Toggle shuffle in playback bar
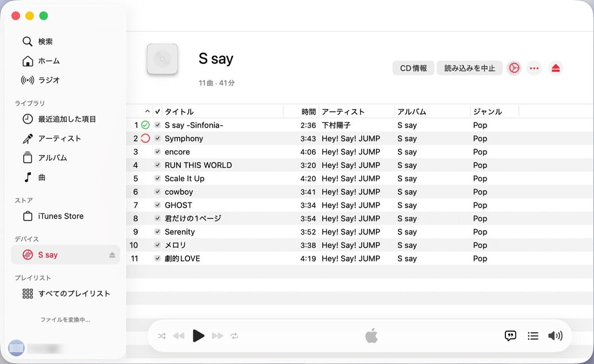Viewport: 594px width, 364px height. pyautogui.click(x=162, y=336)
